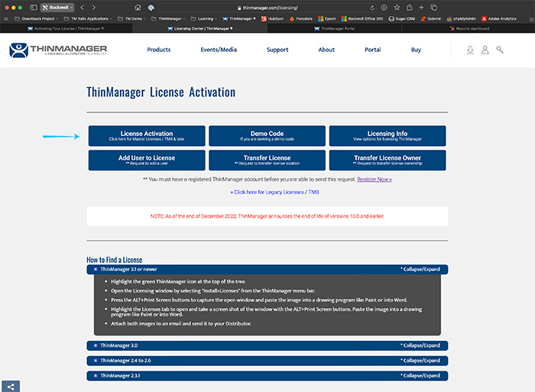Open the Seismic bookmark

[431, 19]
